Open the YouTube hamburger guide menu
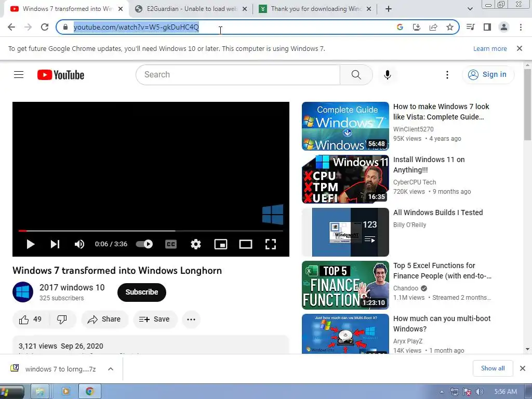The image size is (532, 399). point(19,75)
